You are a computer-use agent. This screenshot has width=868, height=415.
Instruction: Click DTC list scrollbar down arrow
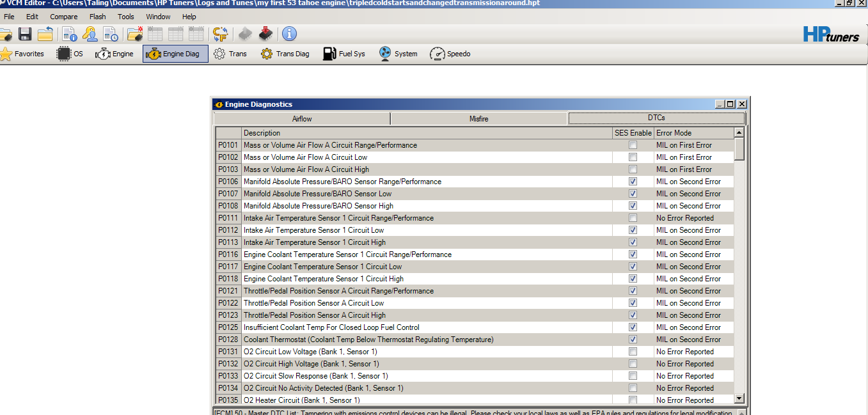(739, 398)
